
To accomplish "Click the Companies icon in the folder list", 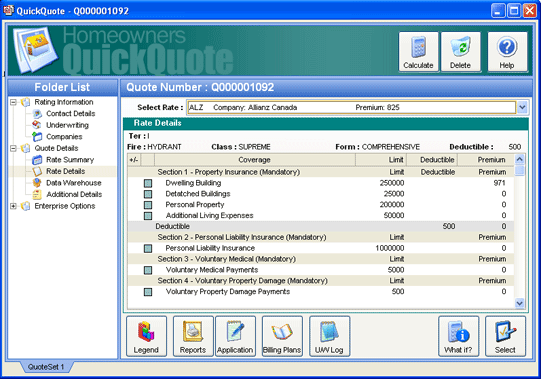I will coord(37,137).
